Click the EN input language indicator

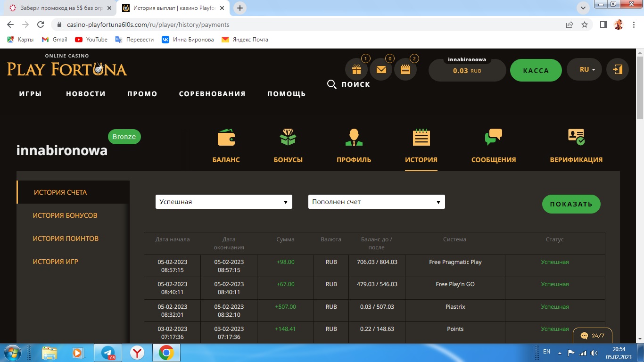[546, 352]
